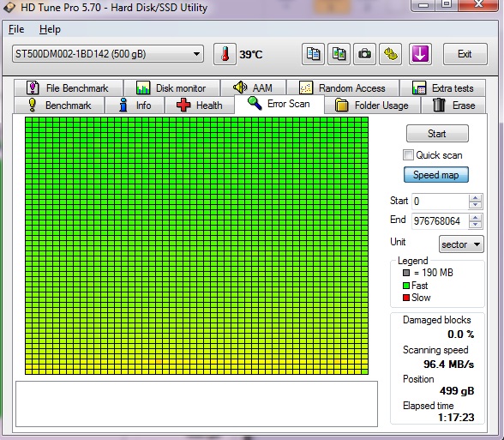The height and width of the screenshot is (440, 504).
Task: Toggle the Speed map button
Action: pos(435,175)
